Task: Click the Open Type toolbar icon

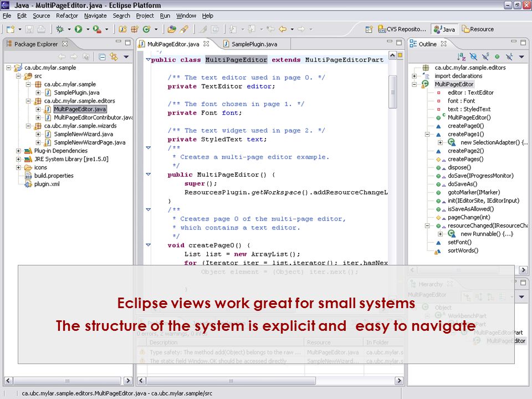Action: (x=172, y=29)
